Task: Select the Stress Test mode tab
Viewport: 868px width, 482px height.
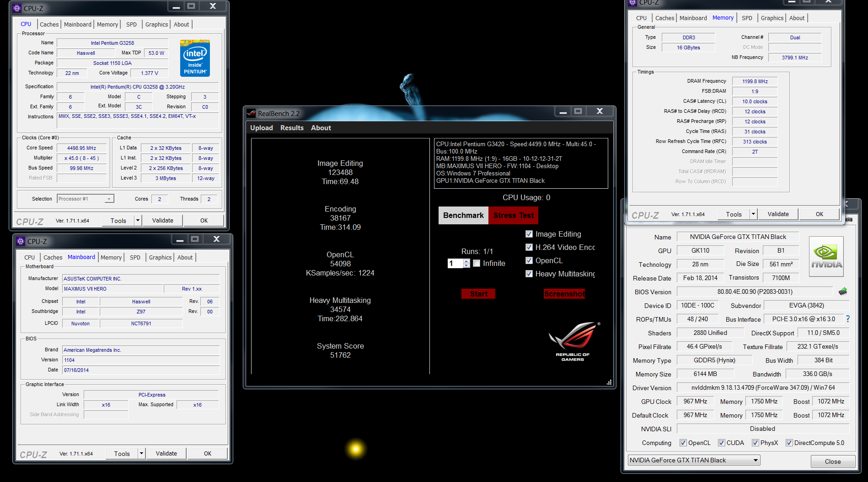Action: click(x=514, y=215)
